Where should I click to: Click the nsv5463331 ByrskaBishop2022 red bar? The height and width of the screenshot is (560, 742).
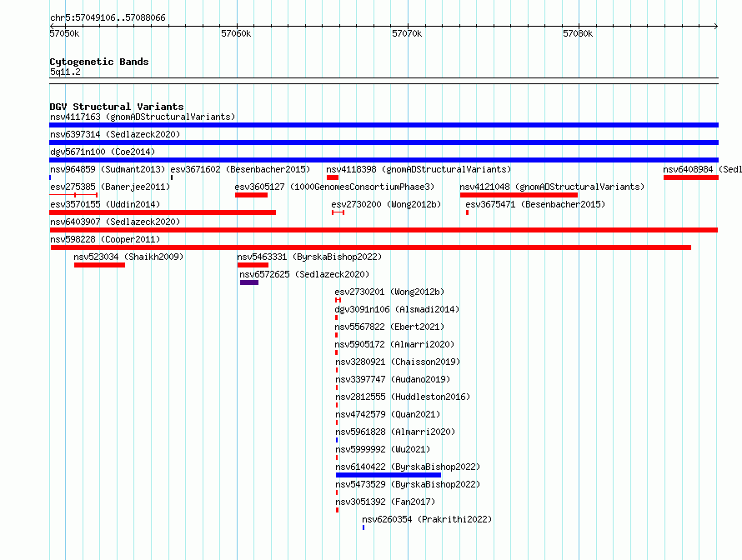pyautogui.click(x=253, y=265)
